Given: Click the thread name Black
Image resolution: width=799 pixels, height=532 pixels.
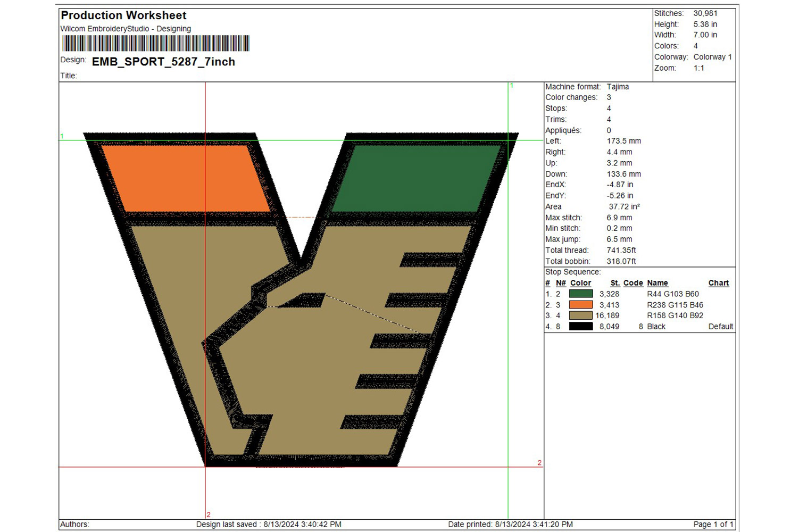Looking at the screenshot, I should pos(656,327).
